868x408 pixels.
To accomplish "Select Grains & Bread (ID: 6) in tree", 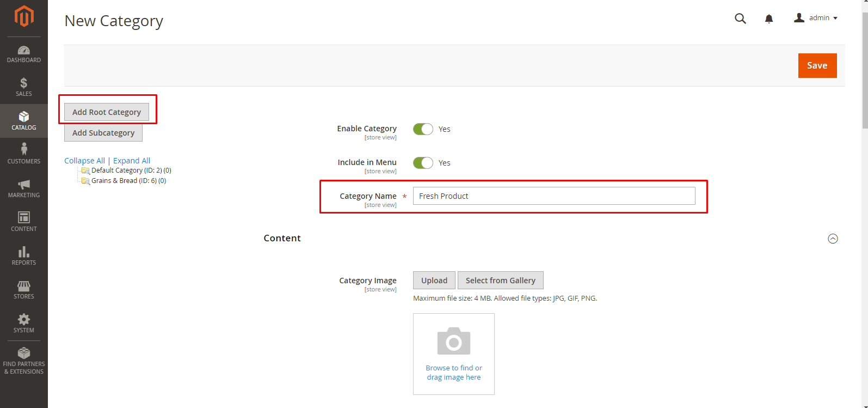I will [x=129, y=181].
